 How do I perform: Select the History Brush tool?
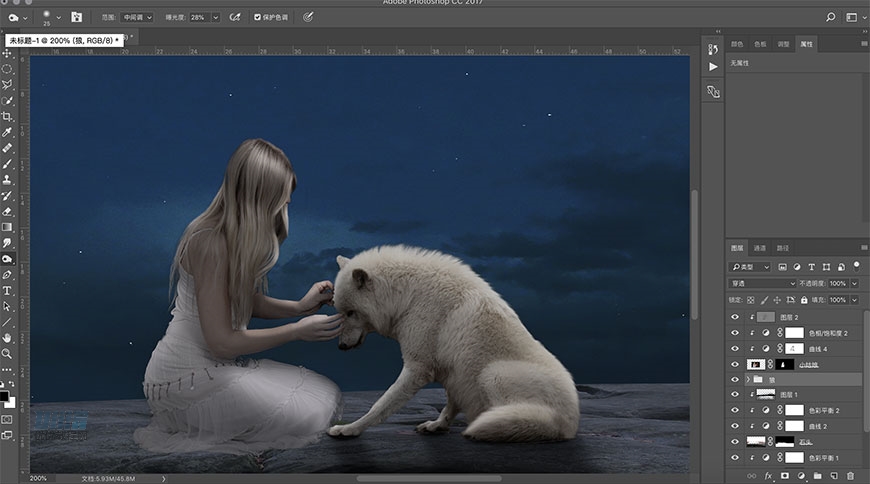click(x=7, y=195)
